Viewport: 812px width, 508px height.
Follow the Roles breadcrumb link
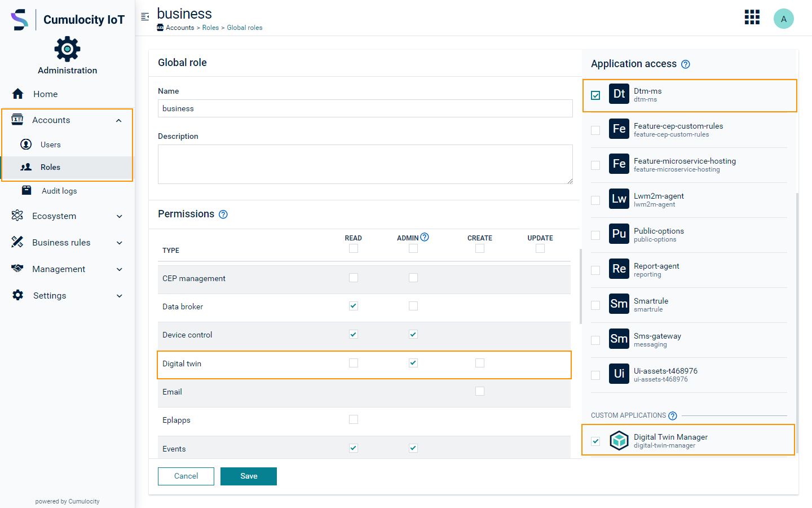(210, 28)
